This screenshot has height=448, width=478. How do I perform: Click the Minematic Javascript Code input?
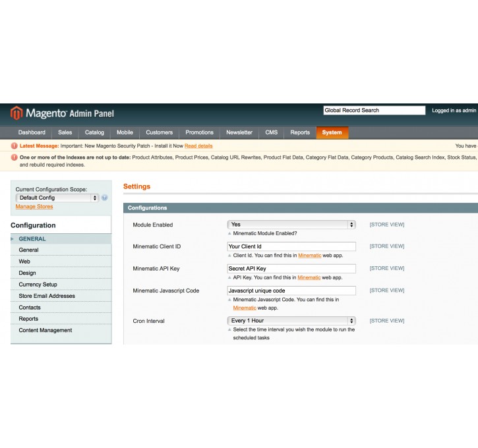click(x=291, y=291)
